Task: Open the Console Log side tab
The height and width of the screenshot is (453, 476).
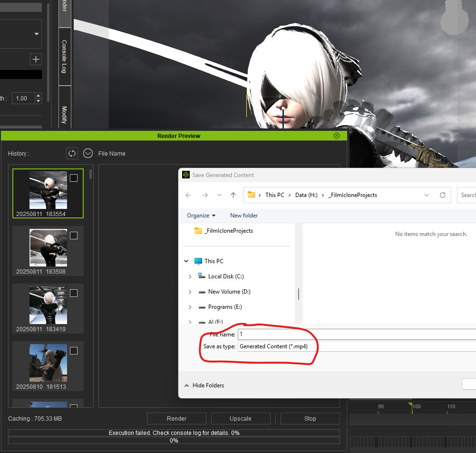Action: click(64, 57)
